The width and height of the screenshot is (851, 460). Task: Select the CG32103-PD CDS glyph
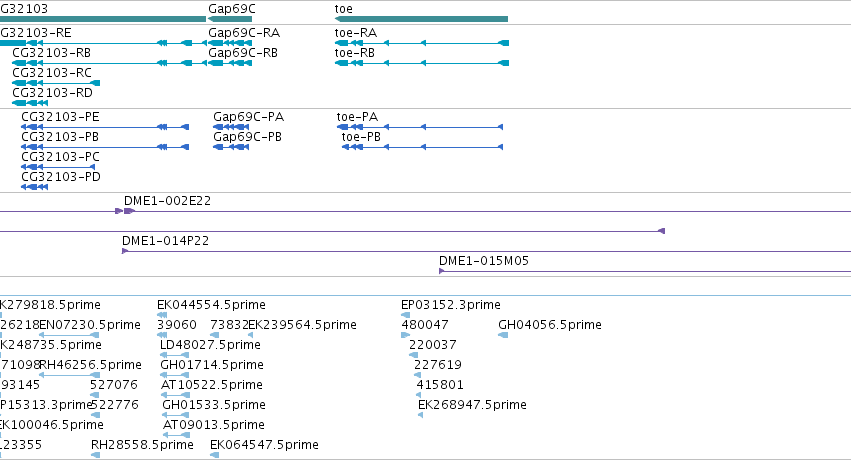click(x=35, y=187)
